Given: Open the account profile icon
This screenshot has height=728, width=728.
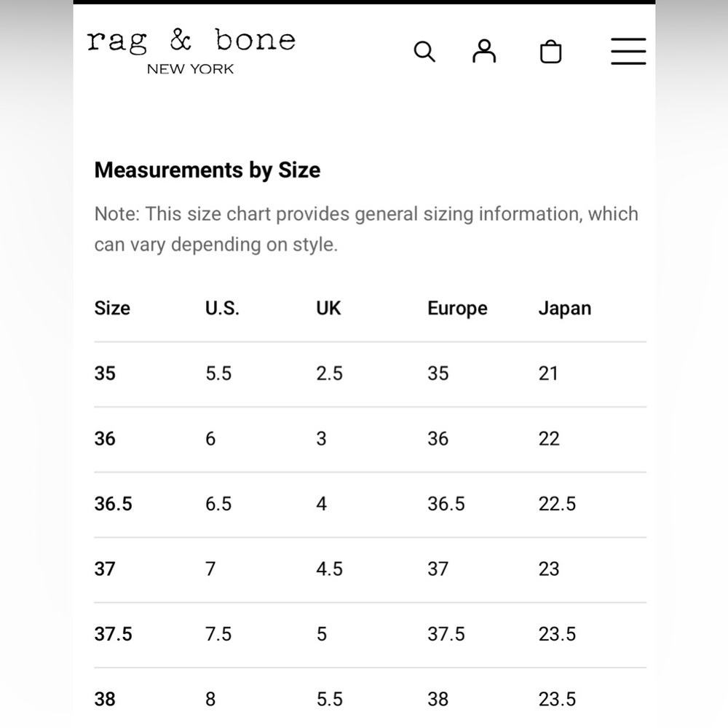Looking at the screenshot, I should click(x=484, y=51).
